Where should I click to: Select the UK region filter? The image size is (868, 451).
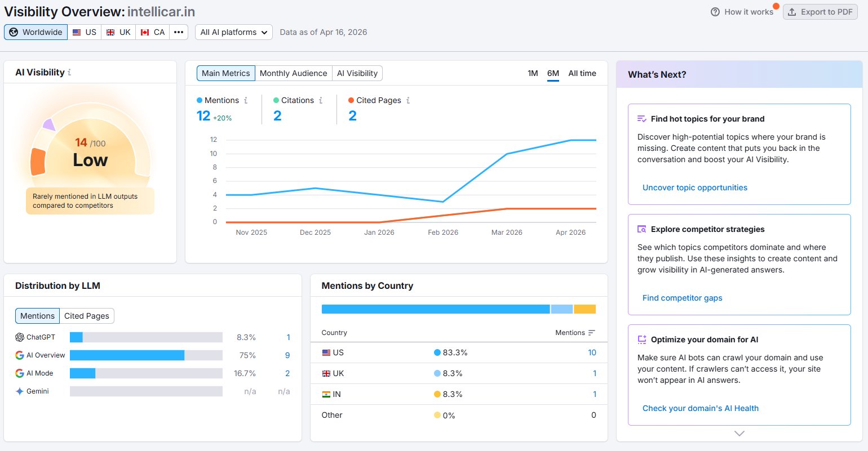(118, 32)
